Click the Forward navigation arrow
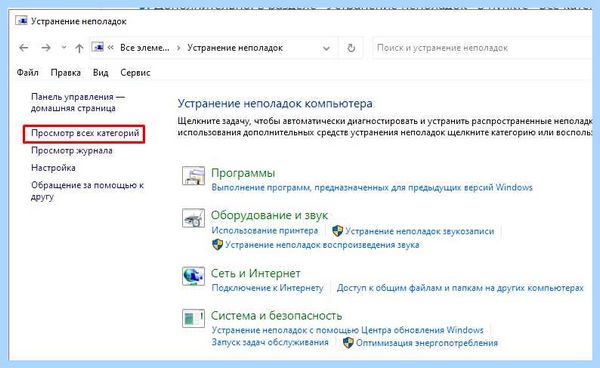The image size is (600, 368). point(46,48)
